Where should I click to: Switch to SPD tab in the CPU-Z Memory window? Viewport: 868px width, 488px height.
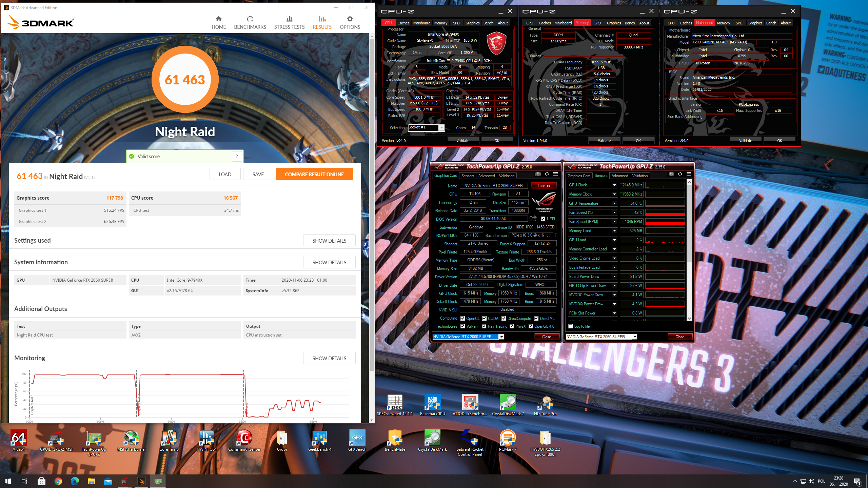coord(597,23)
